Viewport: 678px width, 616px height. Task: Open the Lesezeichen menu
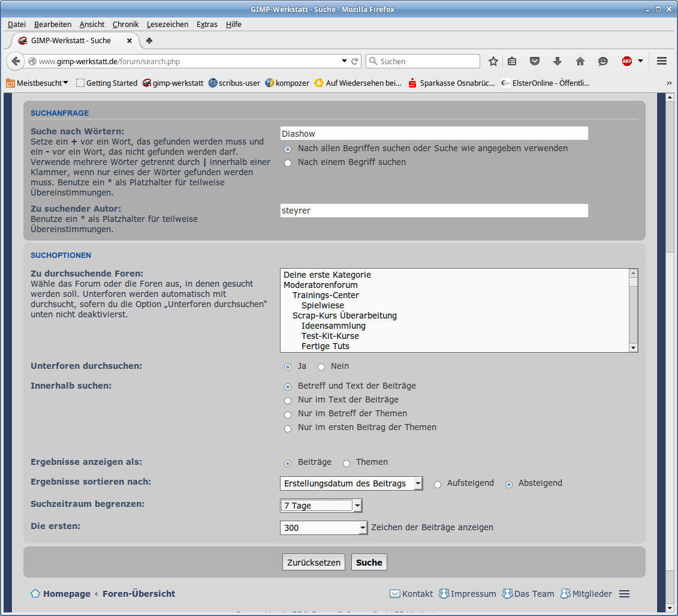[x=167, y=24]
